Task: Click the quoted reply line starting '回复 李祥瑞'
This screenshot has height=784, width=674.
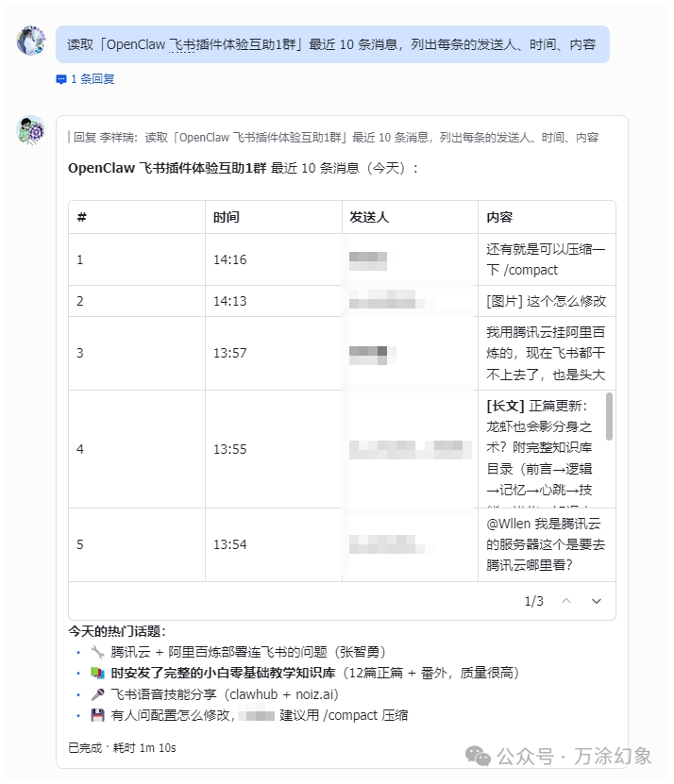Action: (x=333, y=138)
